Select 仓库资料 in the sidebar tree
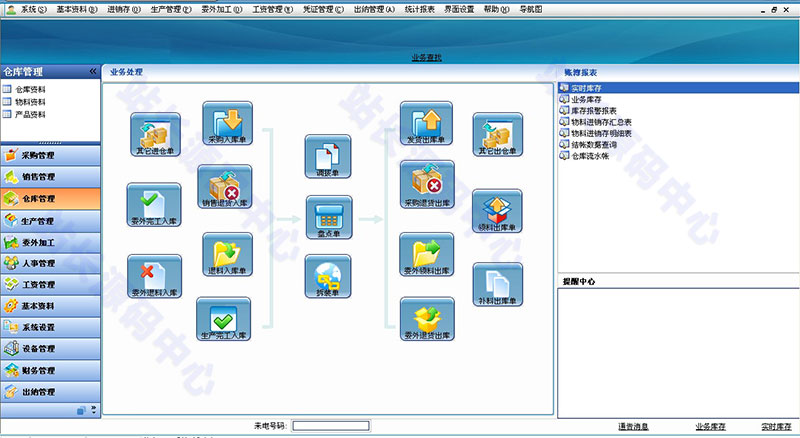 click(x=30, y=89)
